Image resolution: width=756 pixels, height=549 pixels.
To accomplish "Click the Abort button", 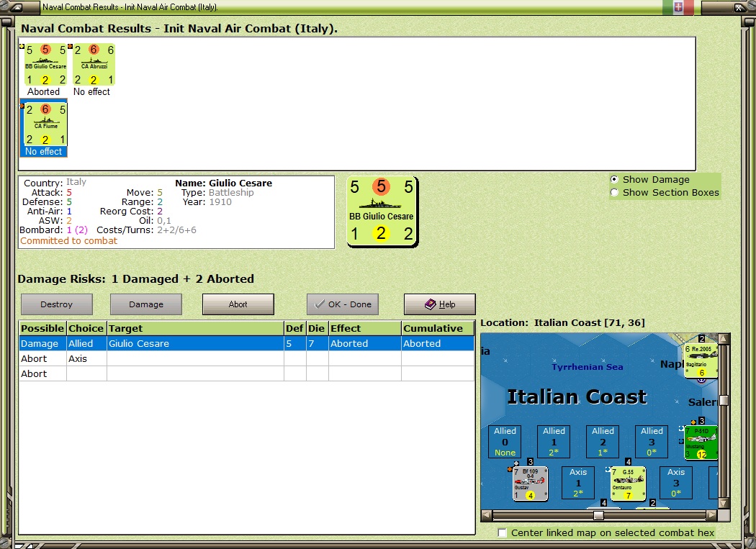I will tap(238, 304).
